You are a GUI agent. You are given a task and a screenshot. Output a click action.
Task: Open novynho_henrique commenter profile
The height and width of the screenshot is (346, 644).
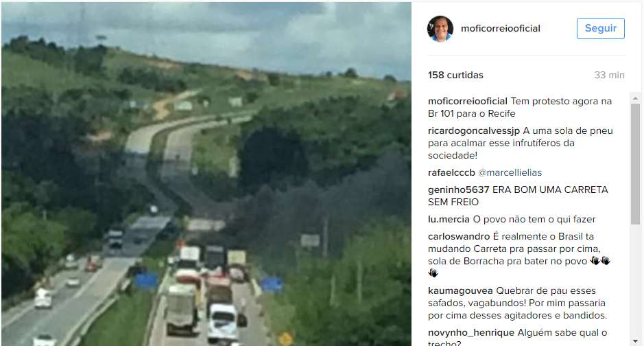click(x=471, y=333)
